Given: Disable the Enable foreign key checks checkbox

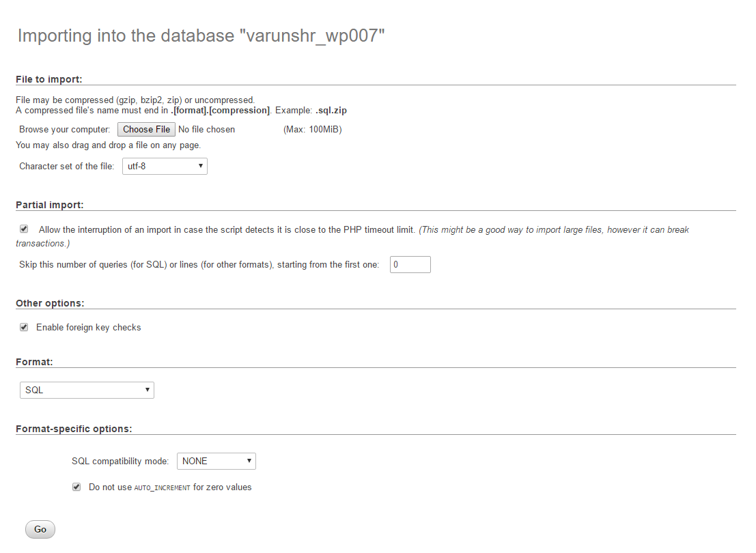Looking at the screenshot, I should (24, 327).
